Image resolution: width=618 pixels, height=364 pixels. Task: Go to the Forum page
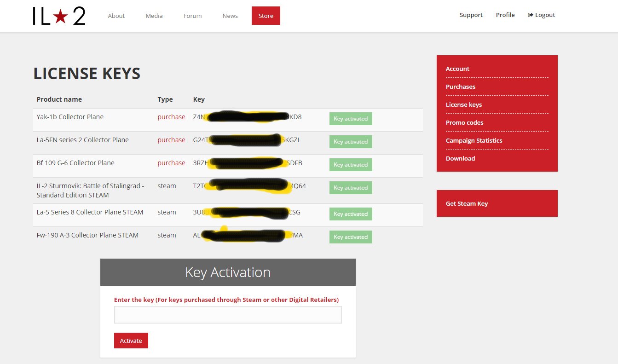click(x=193, y=16)
